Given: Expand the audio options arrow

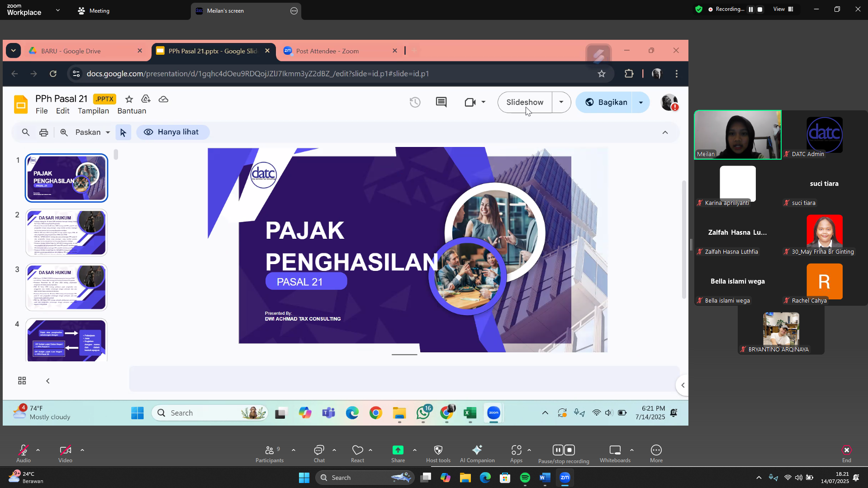Looking at the screenshot, I should (x=38, y=450).
